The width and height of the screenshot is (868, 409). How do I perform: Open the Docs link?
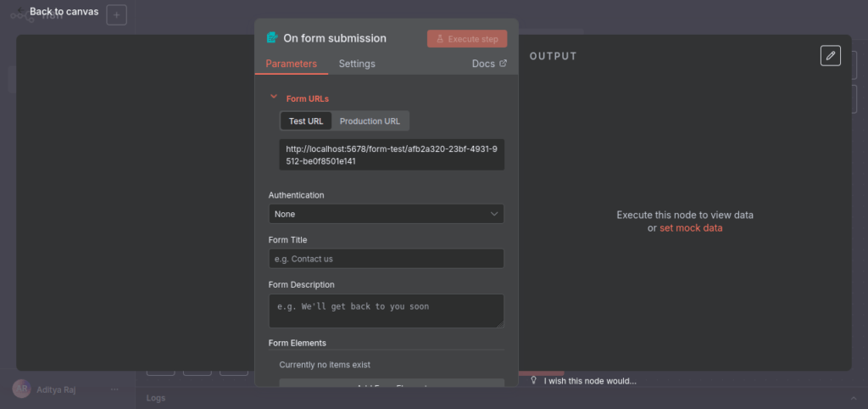(x=483, y=64)
